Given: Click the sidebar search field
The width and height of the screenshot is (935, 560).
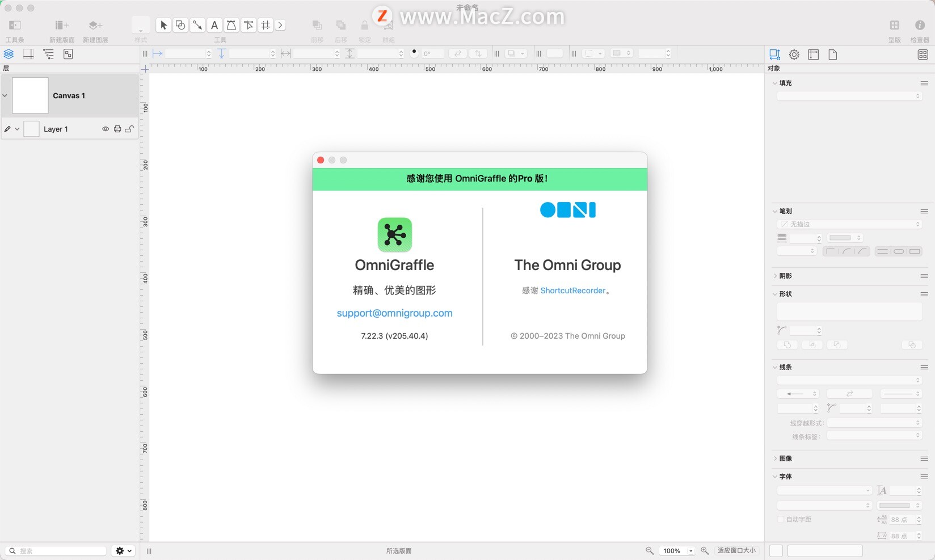Looking at the screenshot, I should (x=56, y=551).
